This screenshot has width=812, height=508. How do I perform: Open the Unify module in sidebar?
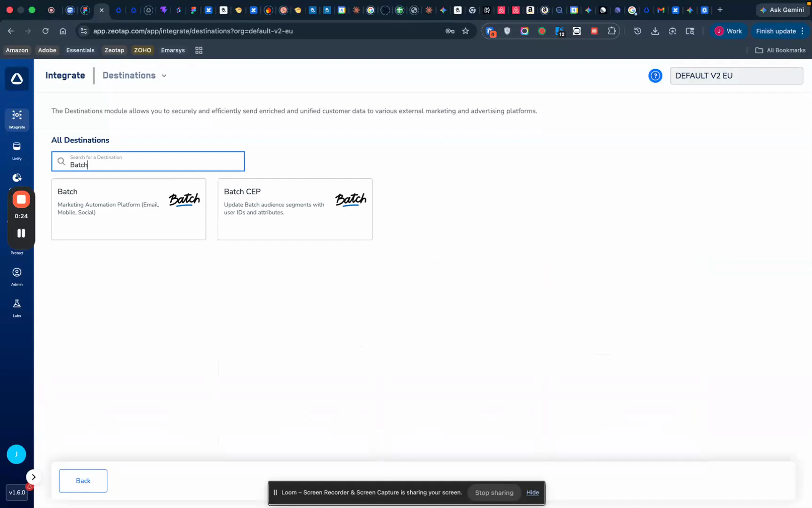tap(17, 151)
